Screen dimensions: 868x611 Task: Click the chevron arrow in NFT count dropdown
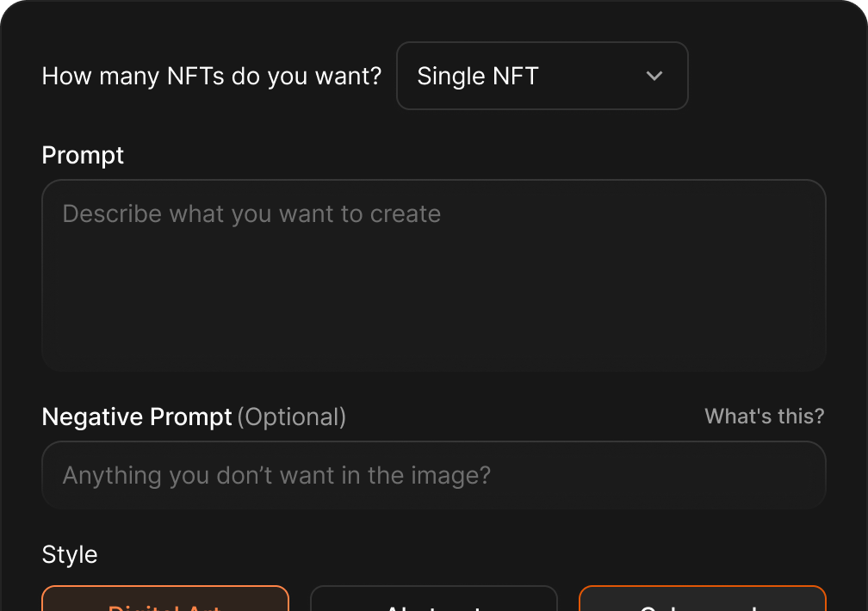[654, 76]
